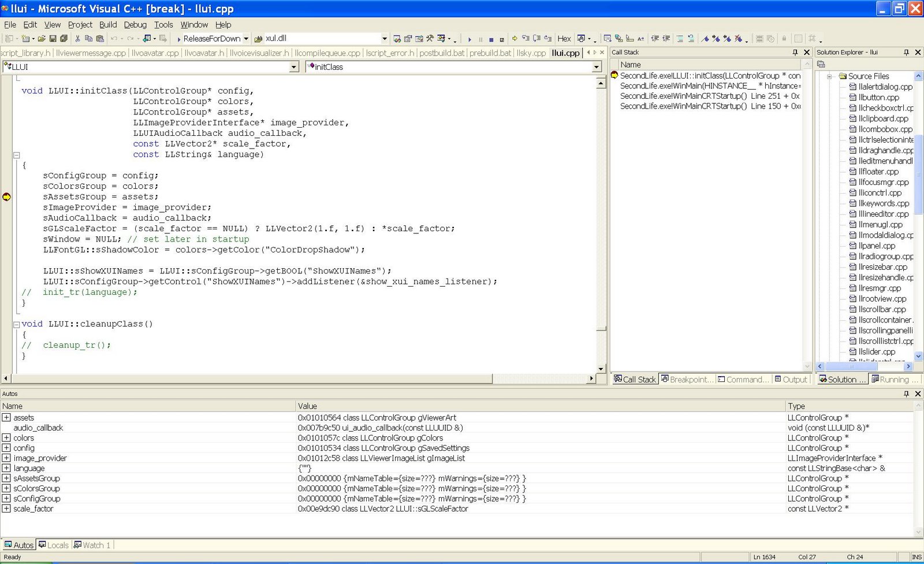Click the Save All toolbar icon
The height and width of the screenshot is (564, 924).
[x=64, y=39]
